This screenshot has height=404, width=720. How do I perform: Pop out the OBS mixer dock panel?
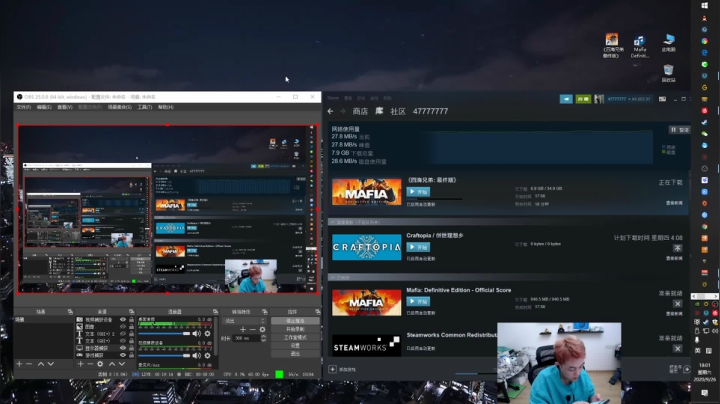215,312
